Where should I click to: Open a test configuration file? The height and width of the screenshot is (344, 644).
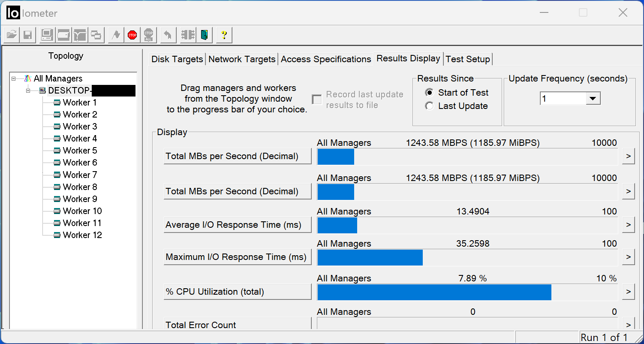[x=12, y=35]
